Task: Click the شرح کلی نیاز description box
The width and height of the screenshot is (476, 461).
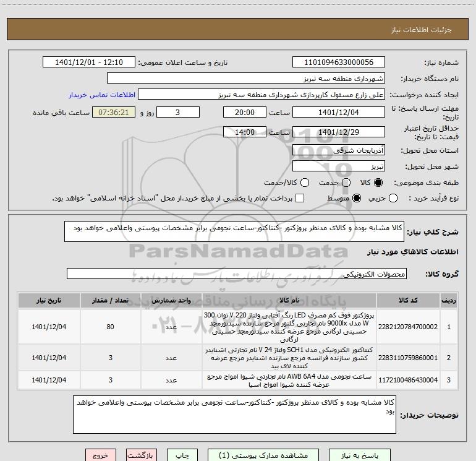Action: [x=234, y=231]
